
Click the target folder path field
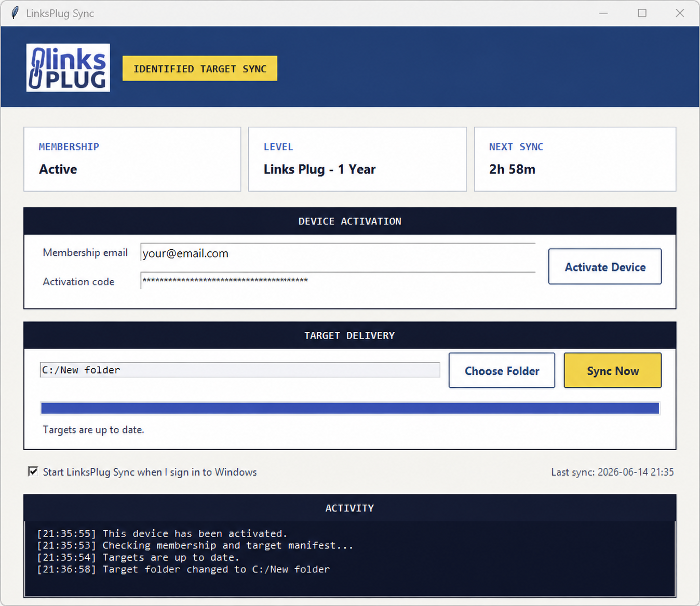tap(240, 370)
